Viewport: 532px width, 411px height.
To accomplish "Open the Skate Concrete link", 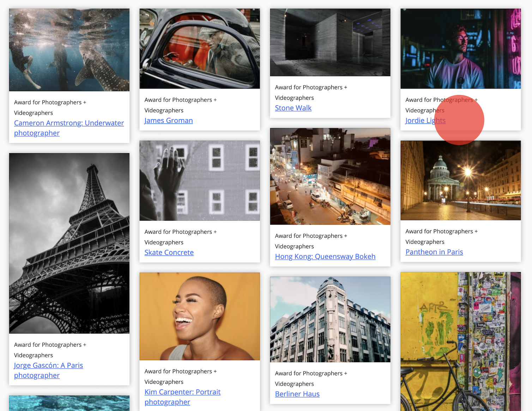I will 169,253.
